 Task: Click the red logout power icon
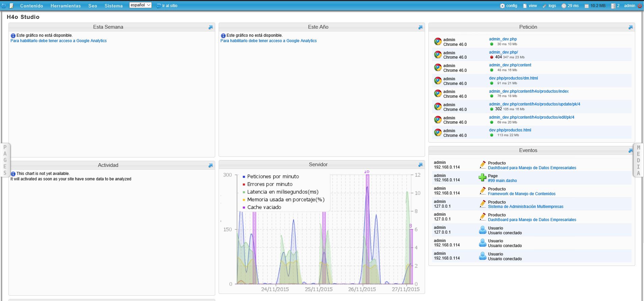click(639, 6)
